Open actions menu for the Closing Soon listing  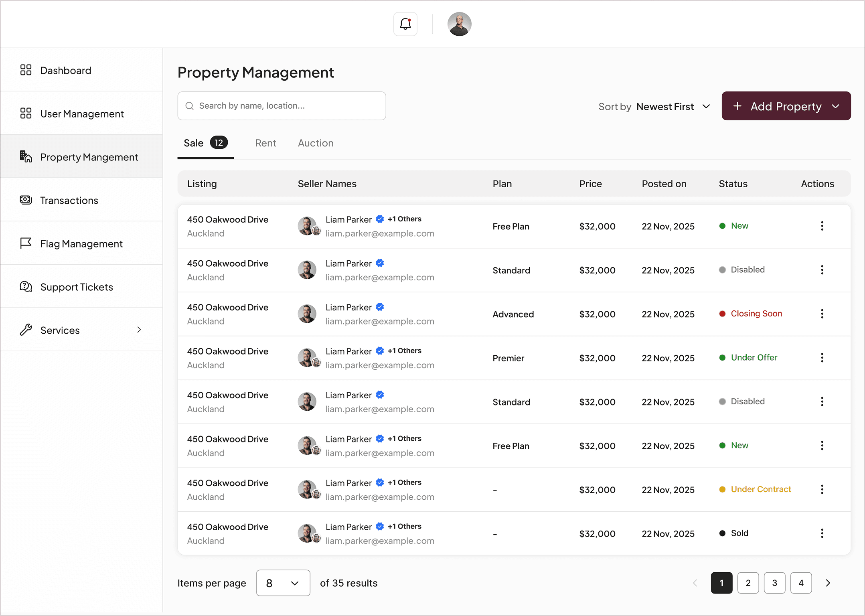(x=822, y=314)
